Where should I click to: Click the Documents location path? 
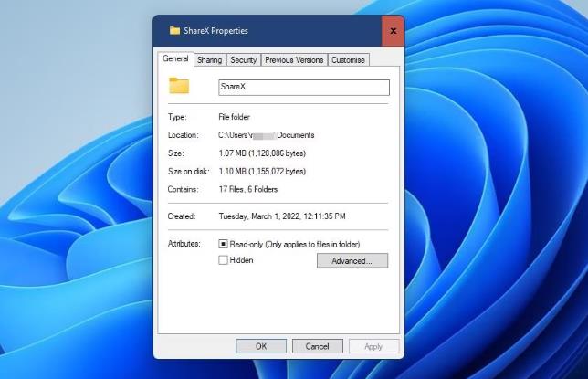[x=267, y=135]
